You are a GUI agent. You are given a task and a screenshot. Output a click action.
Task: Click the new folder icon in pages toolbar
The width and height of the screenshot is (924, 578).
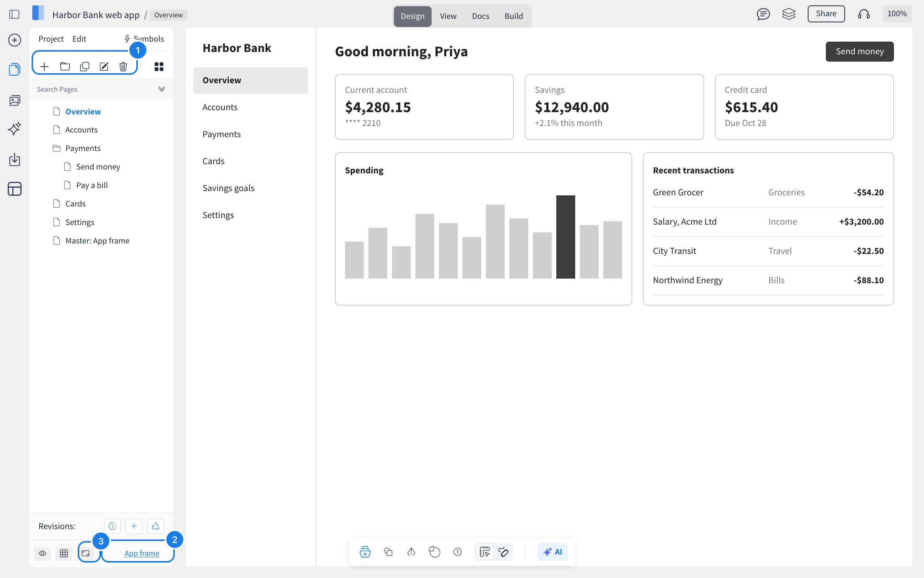(x=65, y=67)
